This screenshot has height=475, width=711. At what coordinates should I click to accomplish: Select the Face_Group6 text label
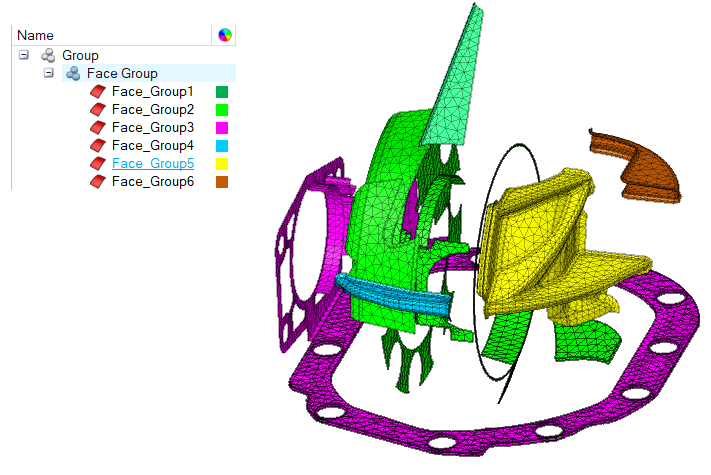[x=152, y=181]
